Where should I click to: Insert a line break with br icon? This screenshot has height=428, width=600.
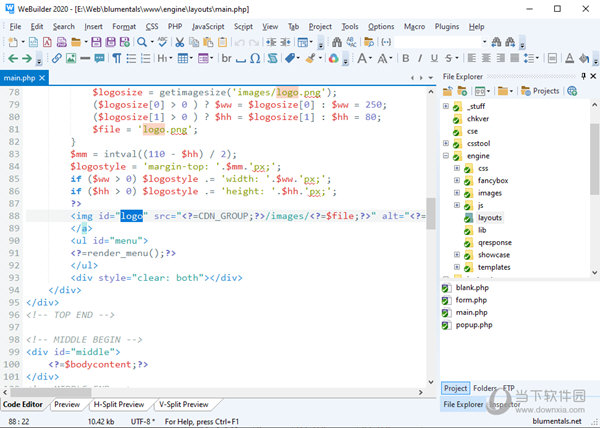click(227, 58)
